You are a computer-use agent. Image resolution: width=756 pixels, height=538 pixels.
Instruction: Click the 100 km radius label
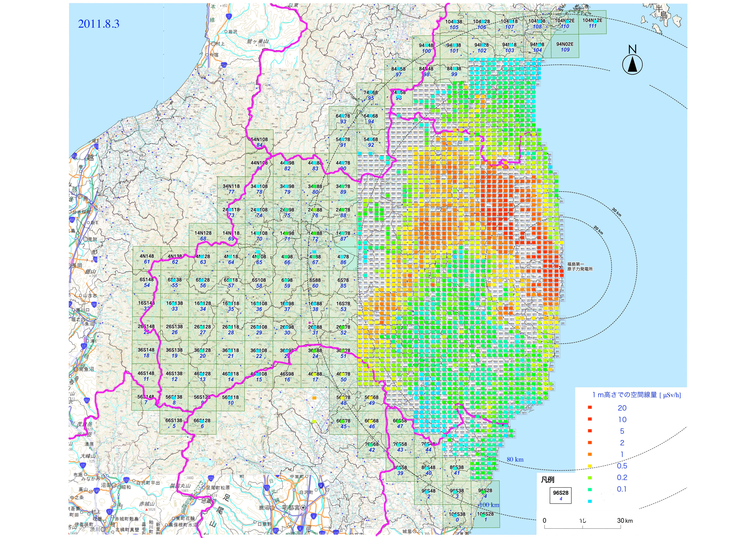tap(489, 505)
